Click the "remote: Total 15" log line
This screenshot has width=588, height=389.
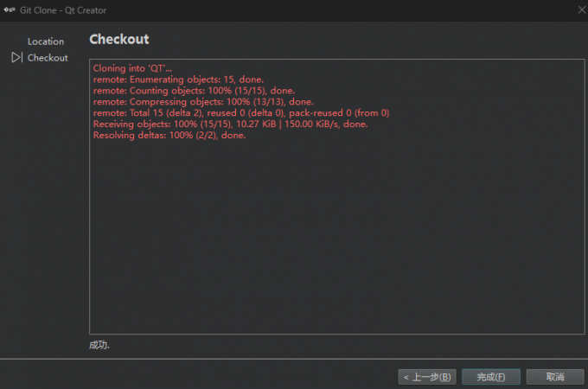pyautogui.click(x=241, y=112)
